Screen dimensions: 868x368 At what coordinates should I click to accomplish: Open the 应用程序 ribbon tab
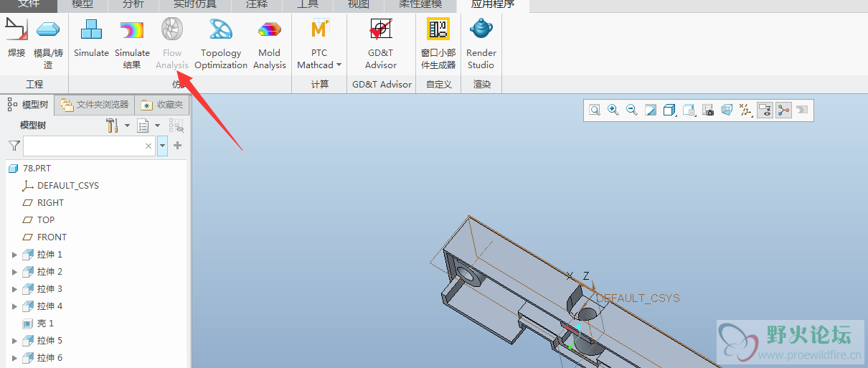pyautogui.click(x=493, y=5)
